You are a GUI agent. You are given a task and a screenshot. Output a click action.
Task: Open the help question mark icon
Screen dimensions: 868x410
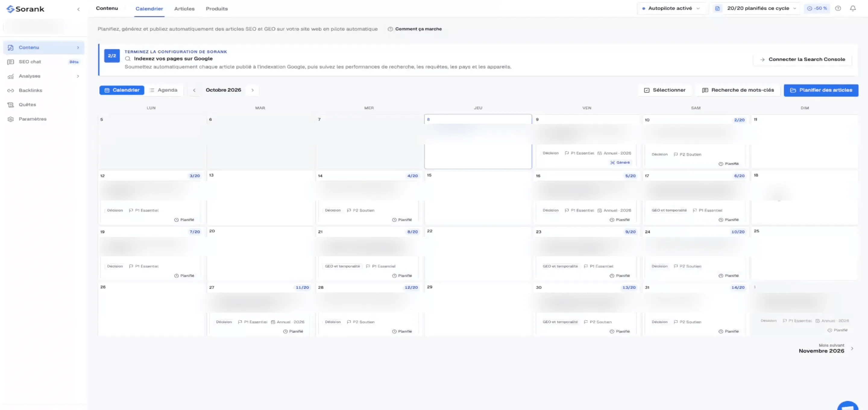pyautogui.click(x=838, y=8)
